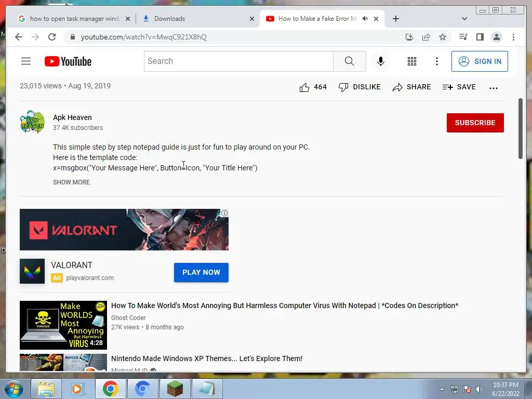
Task: Open YouTube settings dots menu
Action: (437, 61)
